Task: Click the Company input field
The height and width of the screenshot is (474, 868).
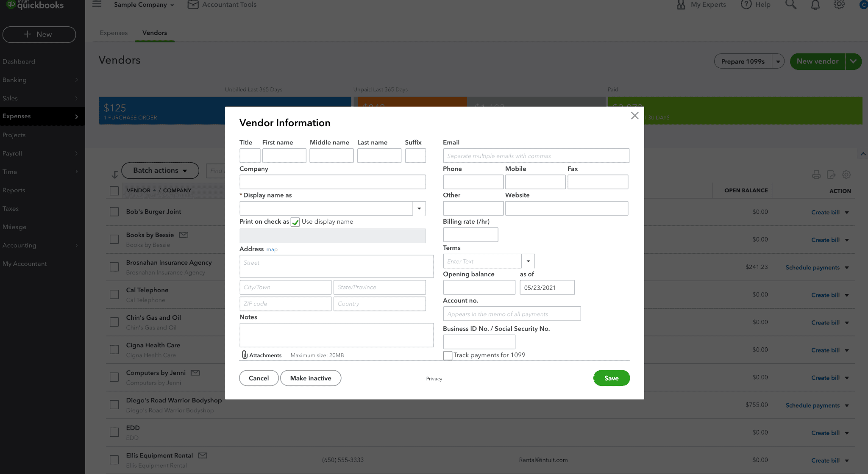Action: coord(332,182)
